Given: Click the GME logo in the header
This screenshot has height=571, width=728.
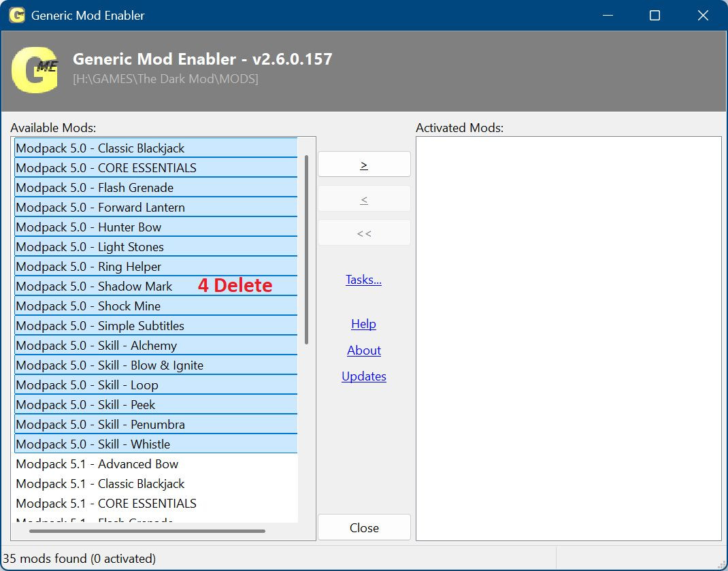Looking at the screenshot, I should (35, 69).
